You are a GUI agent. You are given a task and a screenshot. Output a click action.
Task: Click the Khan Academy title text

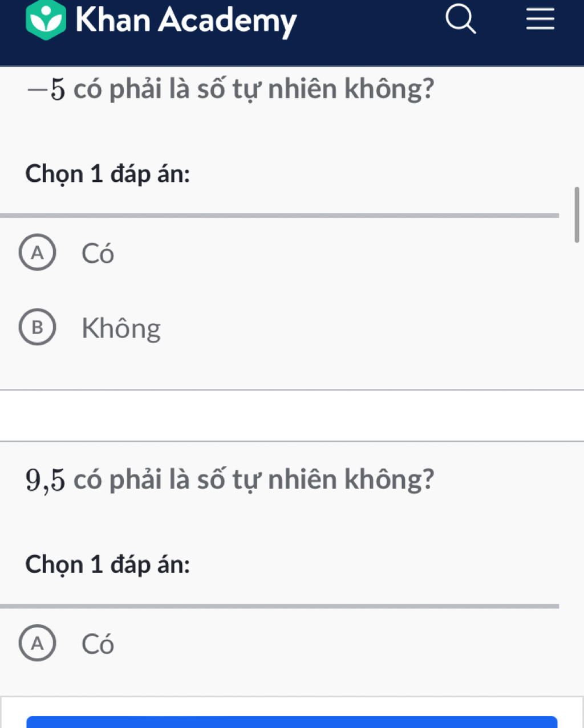[x=186, y=21]
